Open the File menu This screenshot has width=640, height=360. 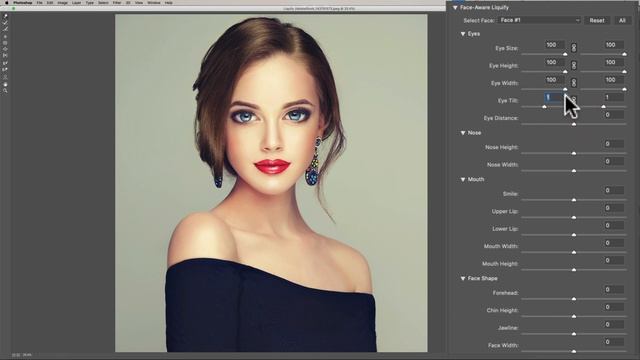tap(40, 2)
